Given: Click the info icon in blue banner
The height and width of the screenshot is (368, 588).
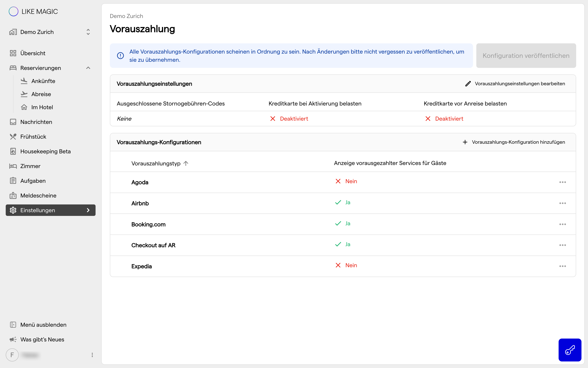Looking at the screenshot, I should click(120, 56).
